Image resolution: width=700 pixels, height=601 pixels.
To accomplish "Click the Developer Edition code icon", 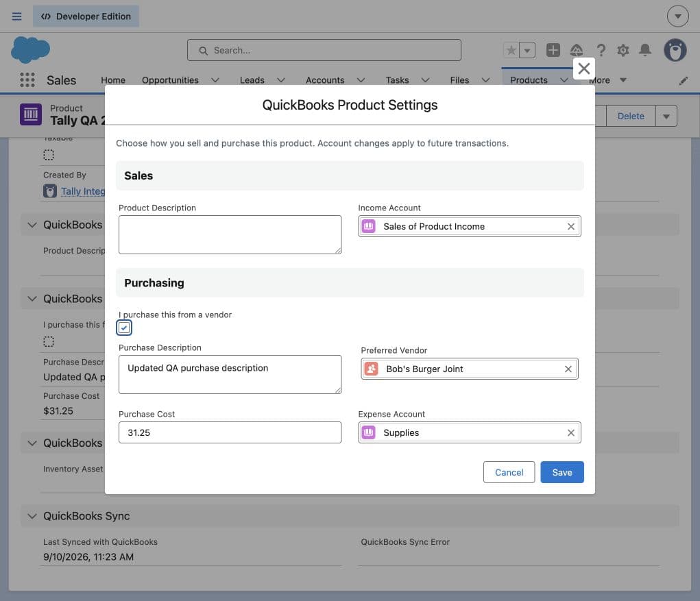I will [45, 16].
